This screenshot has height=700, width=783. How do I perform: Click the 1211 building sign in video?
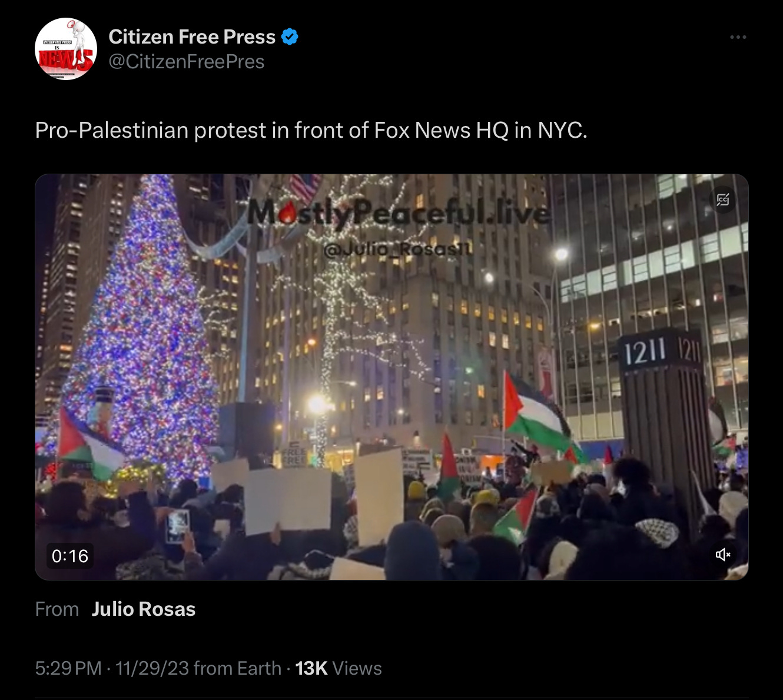pyautogui.click(x=645, y=352)
